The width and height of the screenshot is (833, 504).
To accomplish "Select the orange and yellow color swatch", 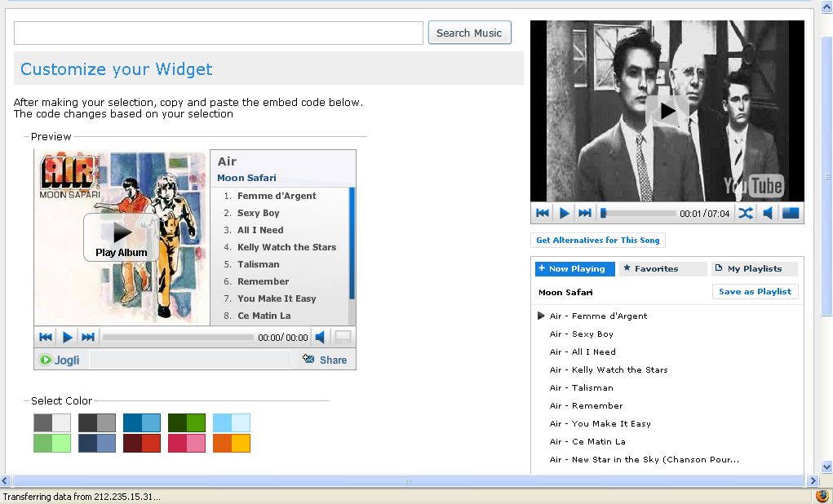I will (x=232, y=444).
